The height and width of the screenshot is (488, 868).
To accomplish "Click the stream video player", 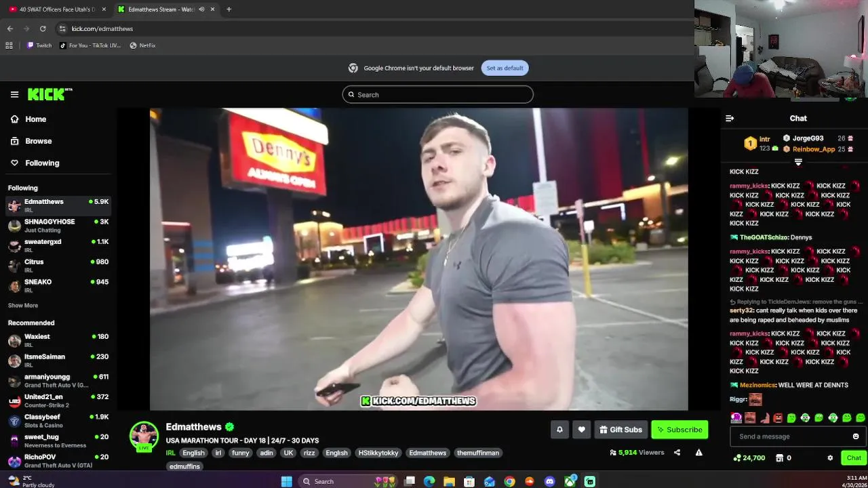I will click(418, 259).
